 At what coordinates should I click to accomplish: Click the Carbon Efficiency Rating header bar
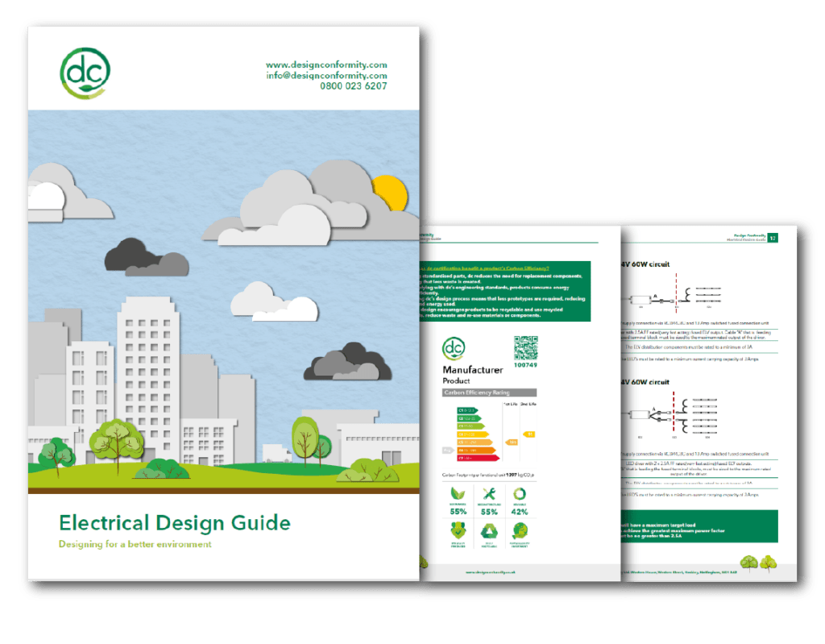tap(490, 393)
